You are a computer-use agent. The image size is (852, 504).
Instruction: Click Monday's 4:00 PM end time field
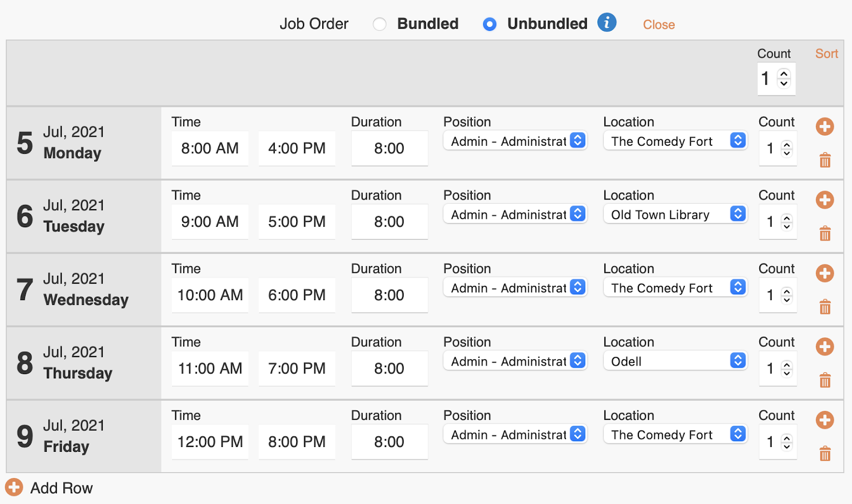(x=297, y=148)
